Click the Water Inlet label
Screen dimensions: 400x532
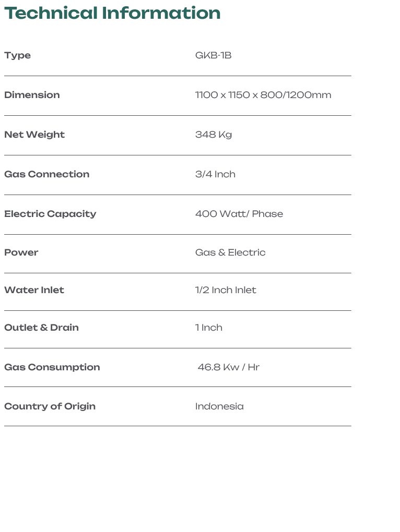[x=34, y=290]
